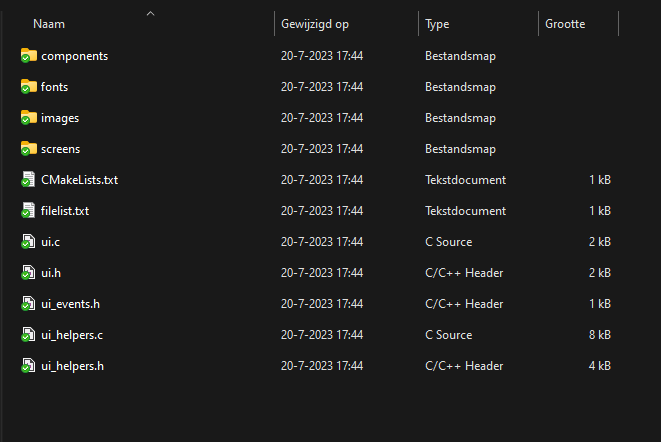Click the 1 kB size of ui_events.h
Viewport: 661px width, 442px height.
(600, 304)
